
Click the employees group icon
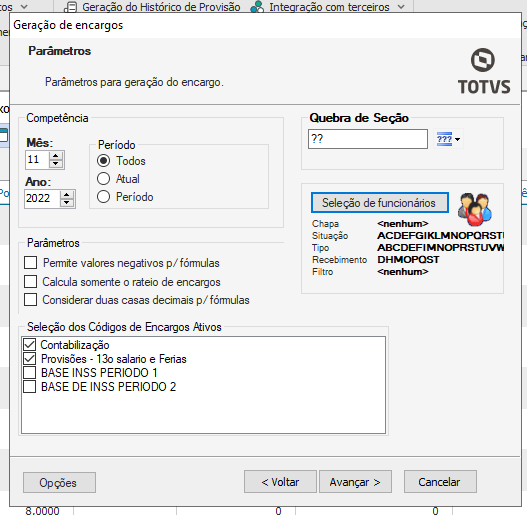point(475,209)
